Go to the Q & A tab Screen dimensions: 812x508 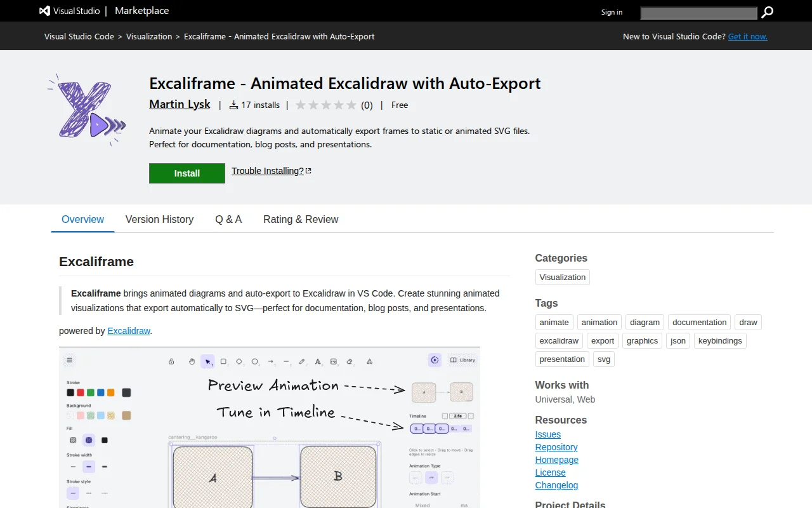(228, 220)
